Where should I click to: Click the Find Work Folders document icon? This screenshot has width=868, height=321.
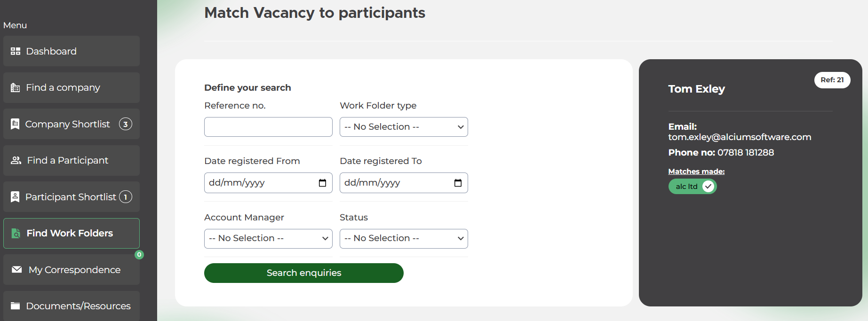tap(16, 234)
